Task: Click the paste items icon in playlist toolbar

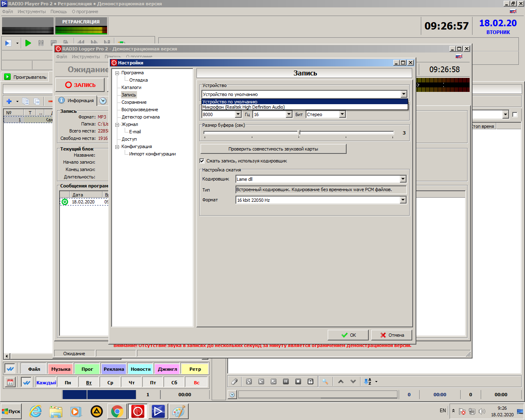Action: (37, 101)
